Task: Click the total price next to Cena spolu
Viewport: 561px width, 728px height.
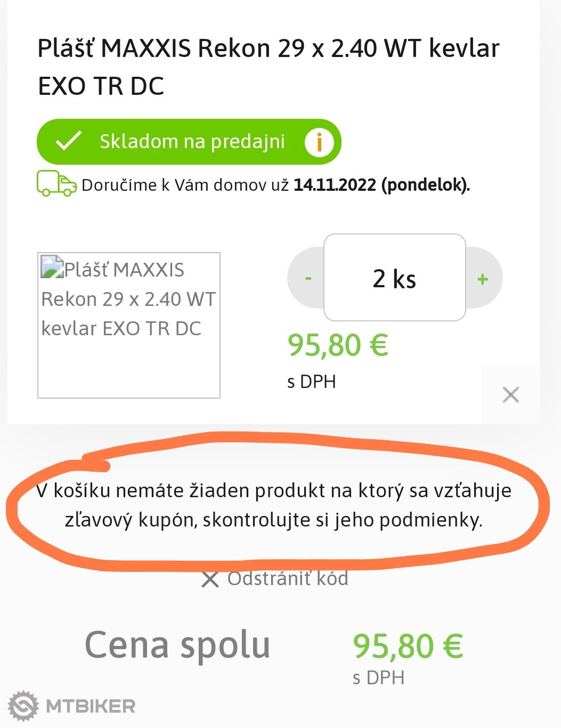Action: pyautogui.click(x=408, y=646)
